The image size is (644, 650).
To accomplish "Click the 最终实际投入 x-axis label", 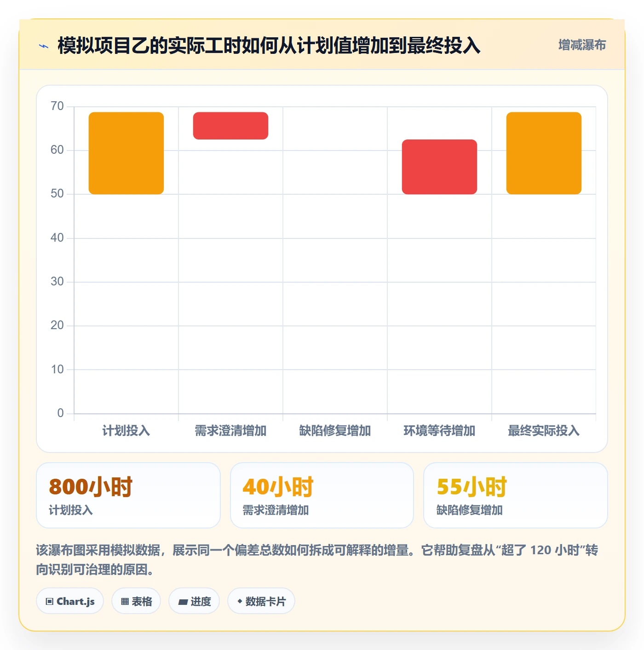I will click(x=544, y=431).
